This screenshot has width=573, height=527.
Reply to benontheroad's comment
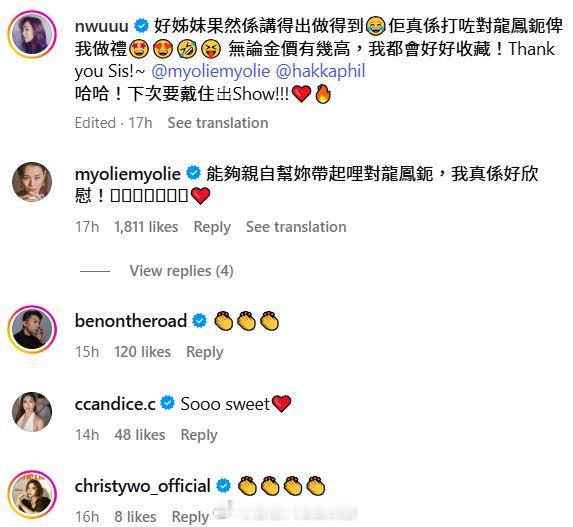[205, 352]
